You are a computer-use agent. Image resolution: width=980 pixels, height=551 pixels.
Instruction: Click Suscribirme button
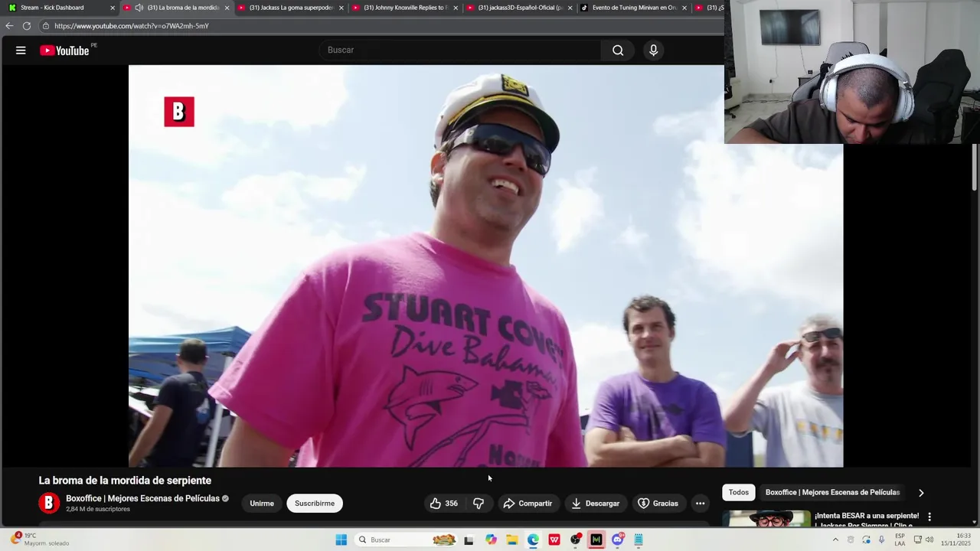pyautogui.click(x=315, y=504)
